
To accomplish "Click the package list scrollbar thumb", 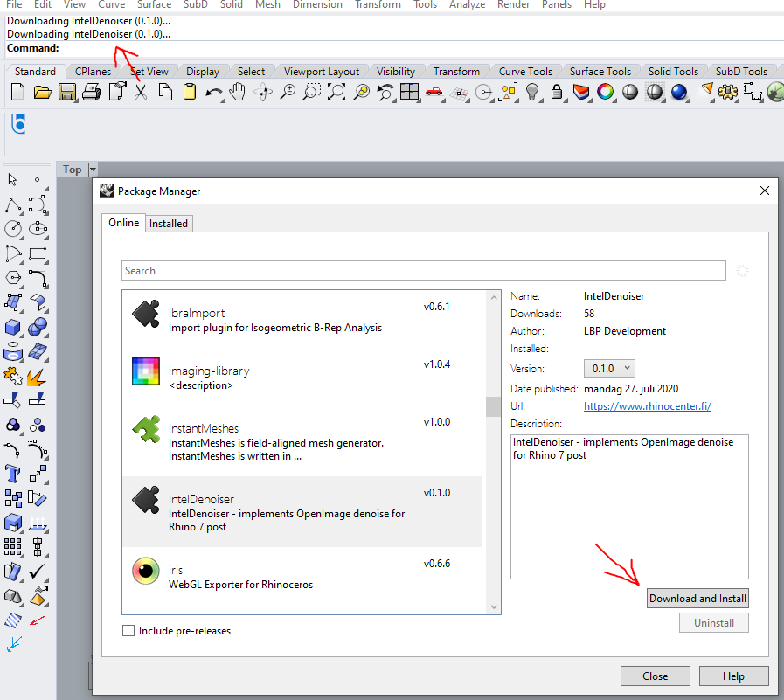I will (x=493, y=406).
